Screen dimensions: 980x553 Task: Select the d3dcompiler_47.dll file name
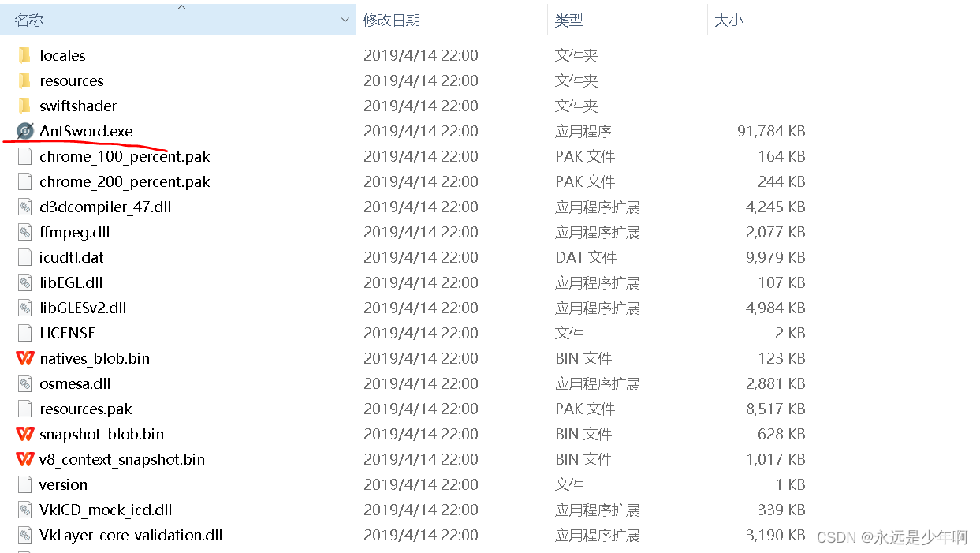(105, 207)
